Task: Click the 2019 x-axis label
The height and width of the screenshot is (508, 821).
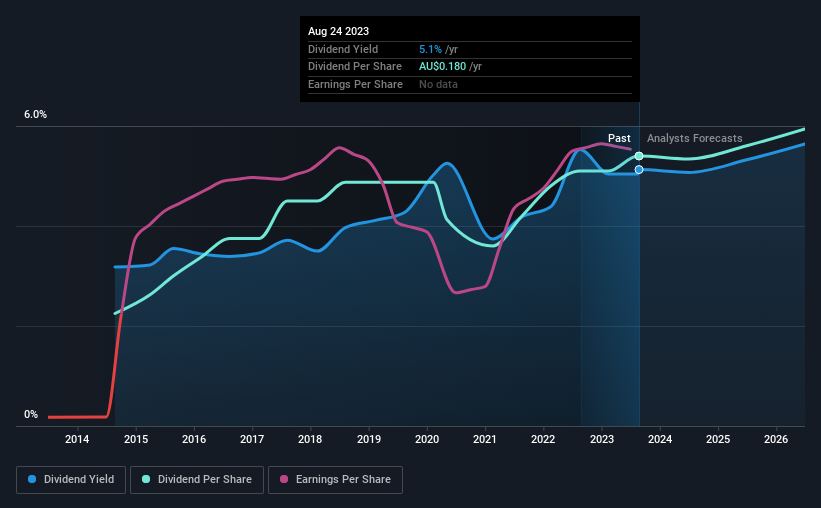Action: click(x=369, y=439)
